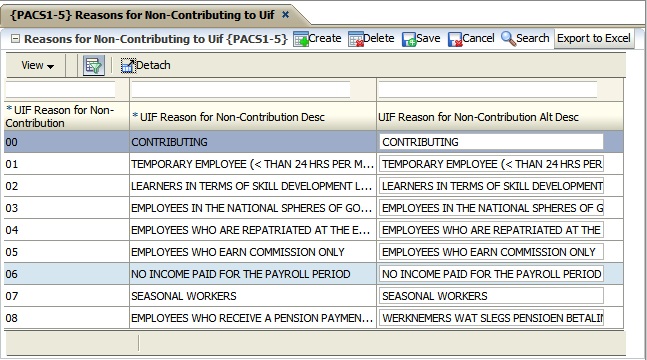Select row code 01
This screenshot has height=360, width=647.
pos(67,164)
